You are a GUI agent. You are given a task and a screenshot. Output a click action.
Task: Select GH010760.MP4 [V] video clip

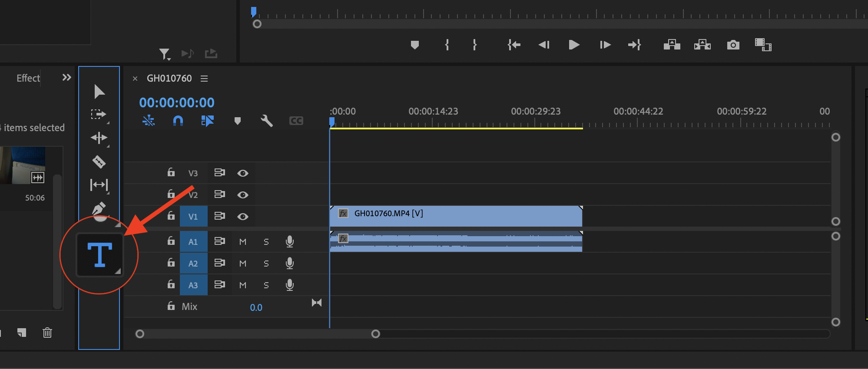point(456,216)
